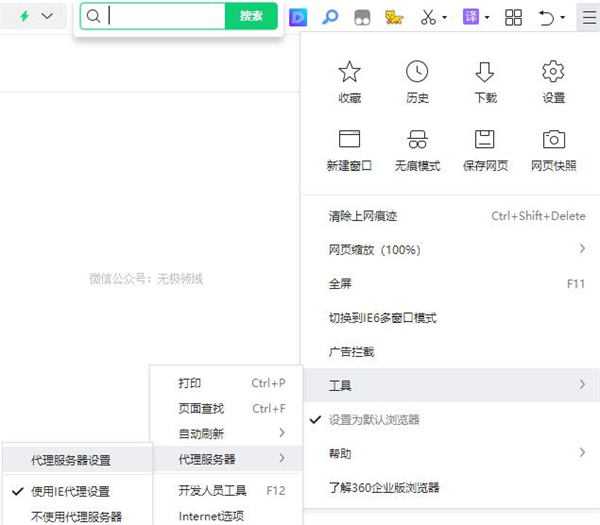Select 使用IE代理设置 proxy option
Screen dimensions: 600x525
point(70,491)
